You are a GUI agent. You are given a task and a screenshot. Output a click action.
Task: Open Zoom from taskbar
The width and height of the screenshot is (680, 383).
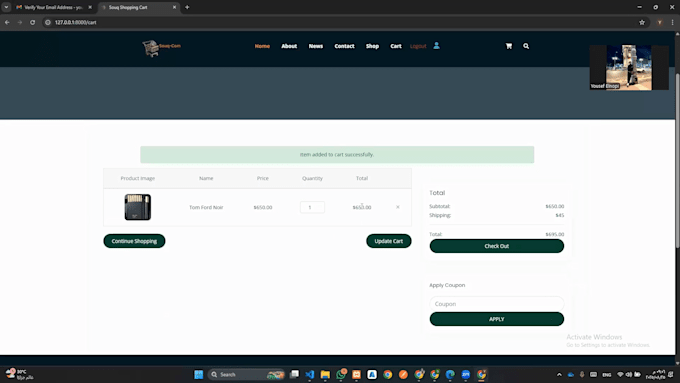pyautogui.click(x=466, y=374)
